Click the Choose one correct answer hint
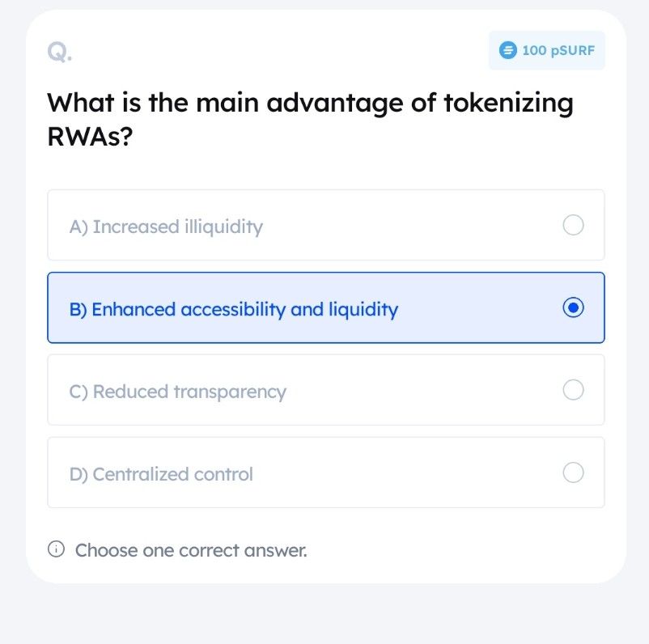 (191, 549)
